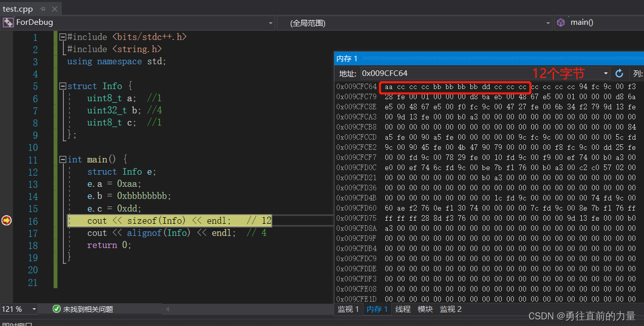Collapse the #include block on line 1
This screenshot has height=326, width=644.
click(x=62, y=37)
